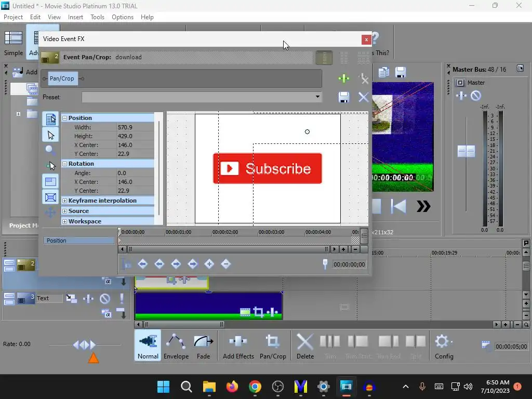Edit the Rotation Angle value 0.0

click(x=135, y=173)
